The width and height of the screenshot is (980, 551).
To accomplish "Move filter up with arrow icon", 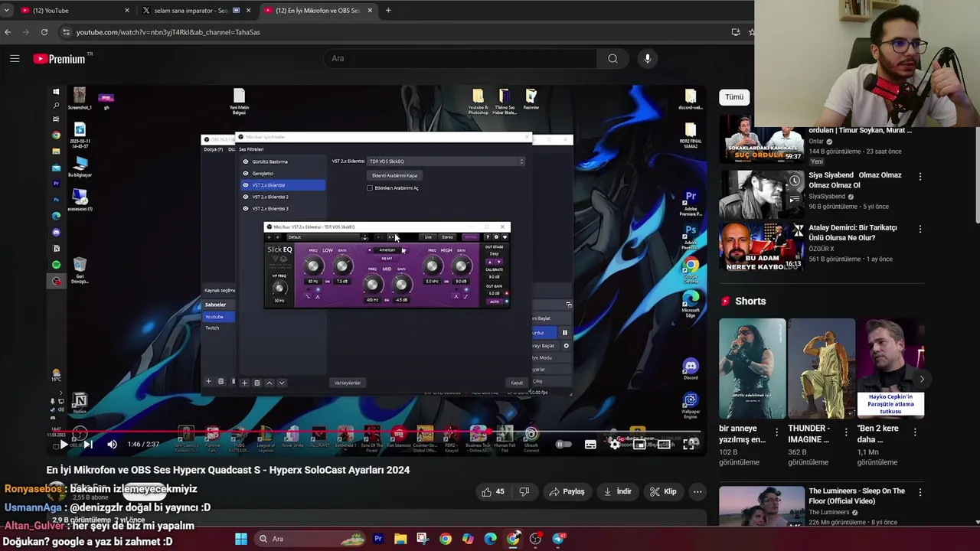I will pos(269,383).
